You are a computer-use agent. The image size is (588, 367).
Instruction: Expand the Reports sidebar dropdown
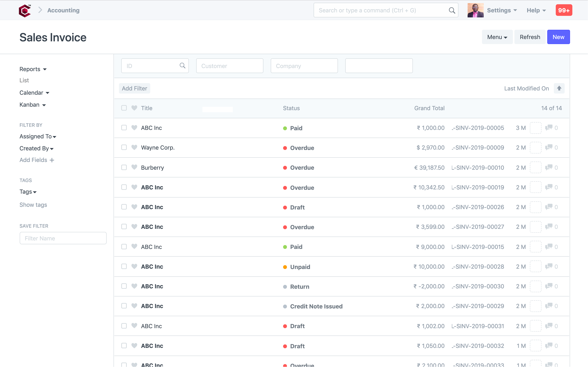[x=33, y=69]
